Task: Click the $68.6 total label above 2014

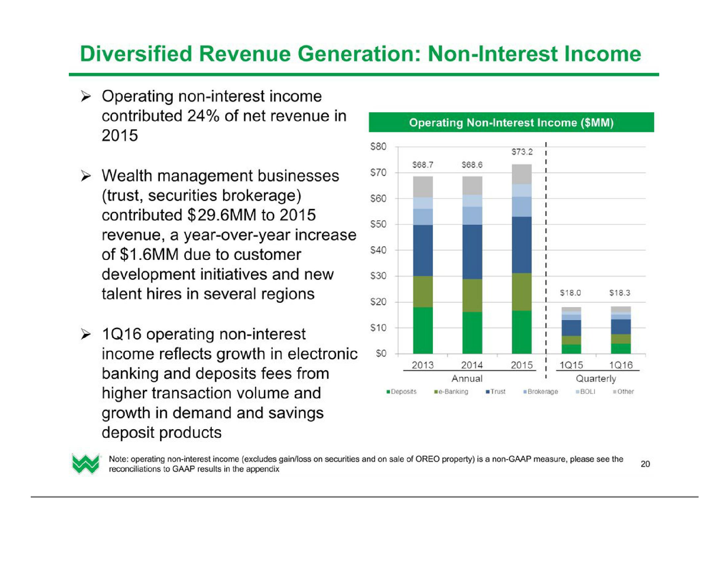Action: [472, 165]
